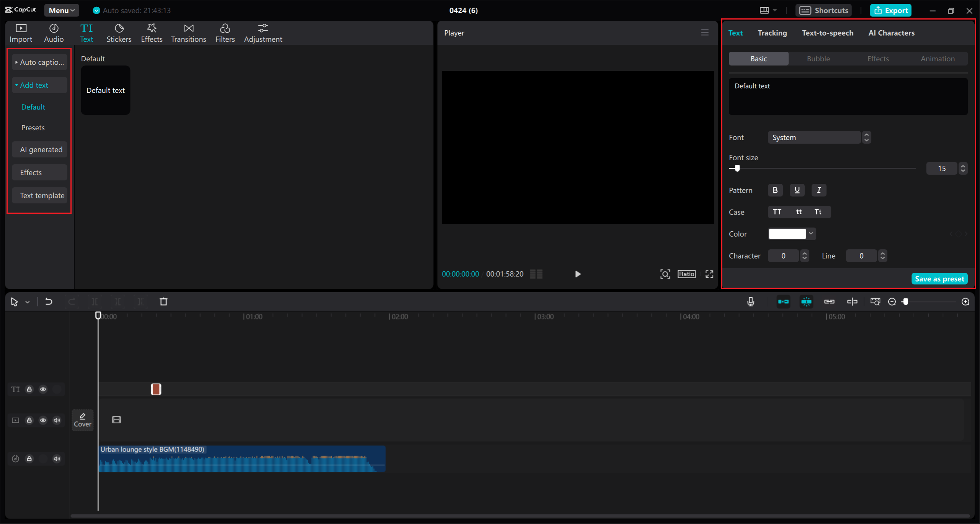Select Presets under Add text

pyautogui.click(x=33, y=128)
